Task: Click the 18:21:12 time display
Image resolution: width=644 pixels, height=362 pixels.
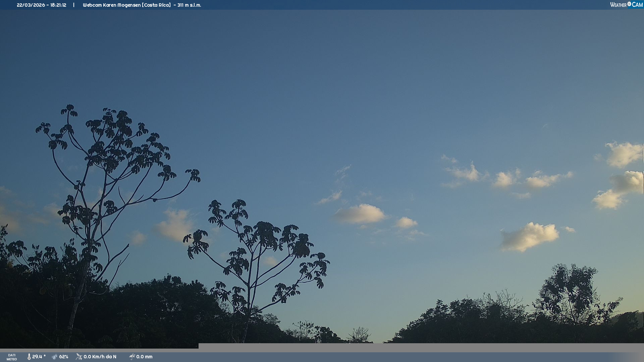Action: pyautogui.click(x=58, y=5)
